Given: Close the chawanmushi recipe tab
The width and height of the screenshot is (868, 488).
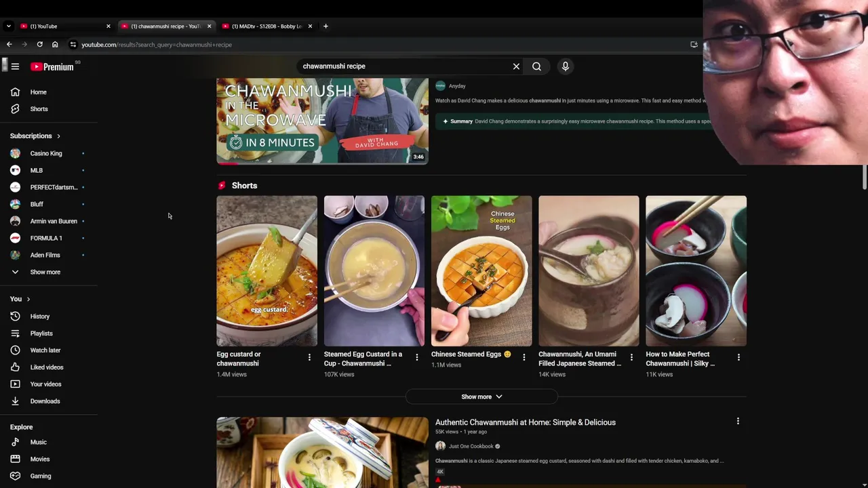Looking at the screenshot, I should pos(209,26).
